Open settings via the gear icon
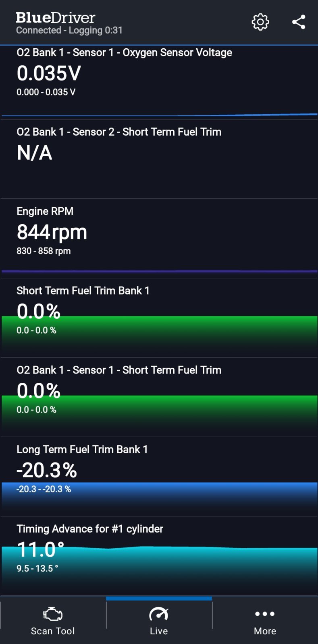Screen dimensions: 318x644 tap(260, 22)
